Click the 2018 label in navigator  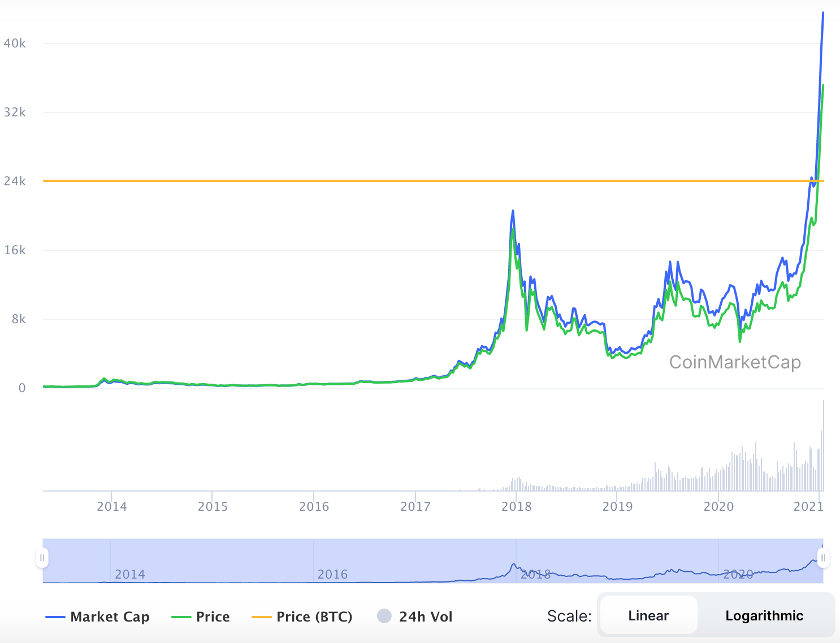click(x=535, y=574)
